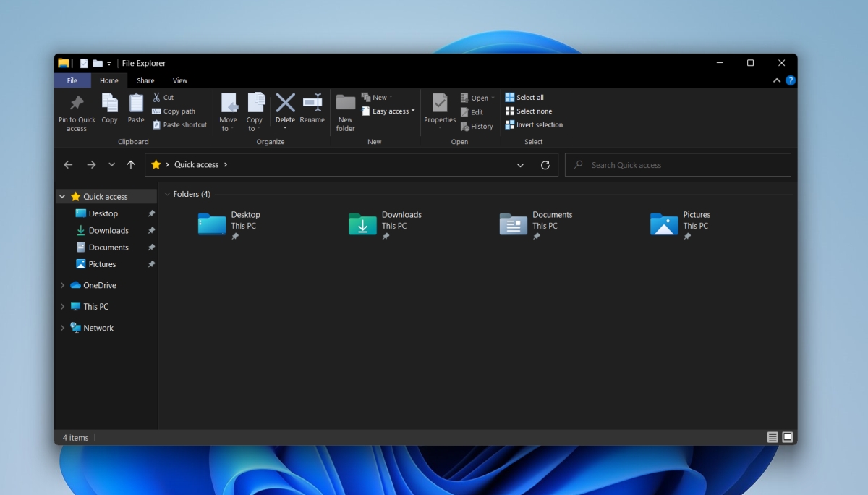This screenshot has height=495, width=868.
Task: Open the address bar history dropdown
Action: [x=520, y=165]
